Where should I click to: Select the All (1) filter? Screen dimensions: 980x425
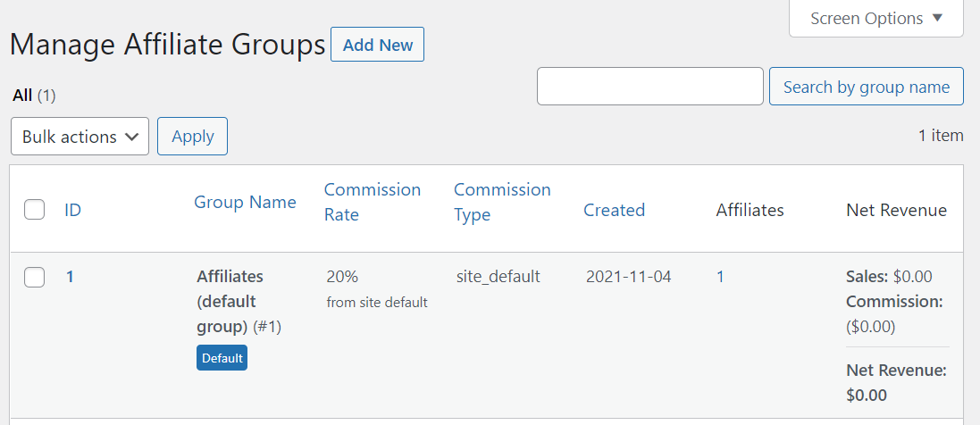(34, 95)
